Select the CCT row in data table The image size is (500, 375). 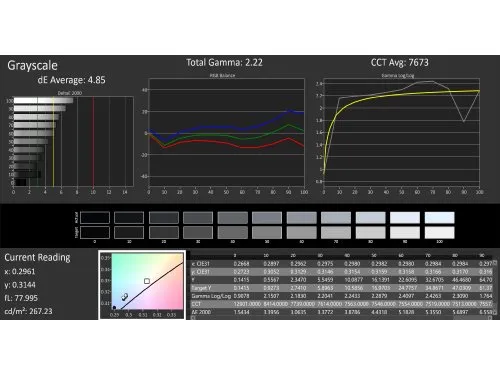(342, 304)
